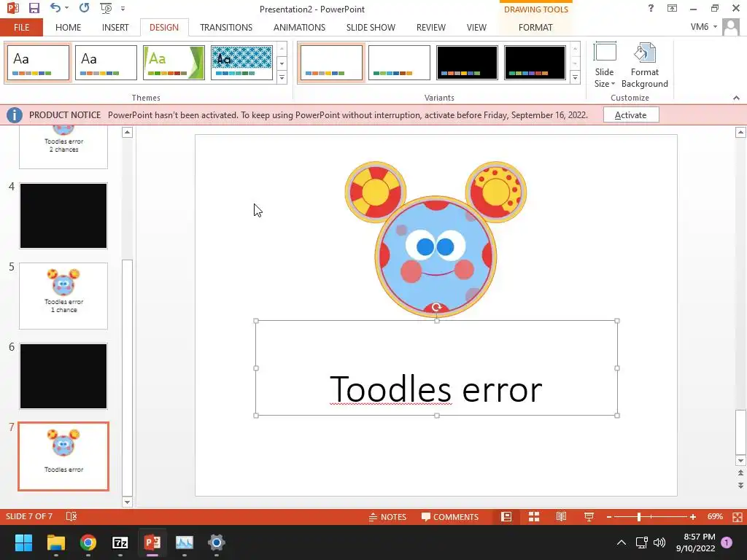The image size is (747, 560).
Task: Open the Slide Size dropdown
Action: click(x=604, y=65)
